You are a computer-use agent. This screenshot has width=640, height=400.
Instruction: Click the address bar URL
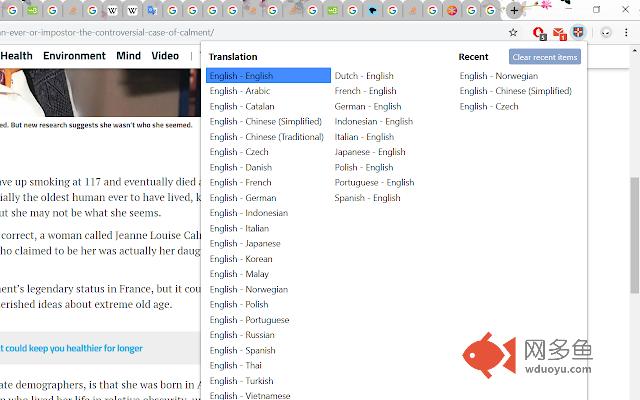tap(107, 32)
